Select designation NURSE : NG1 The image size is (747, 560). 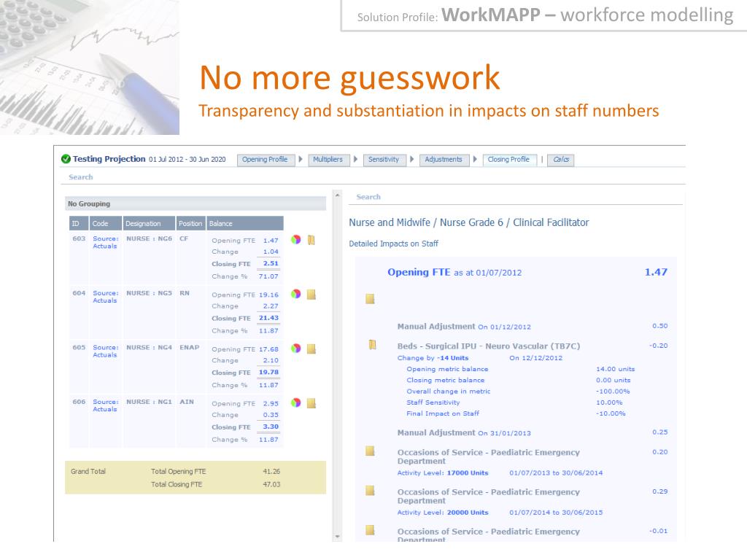149,402
